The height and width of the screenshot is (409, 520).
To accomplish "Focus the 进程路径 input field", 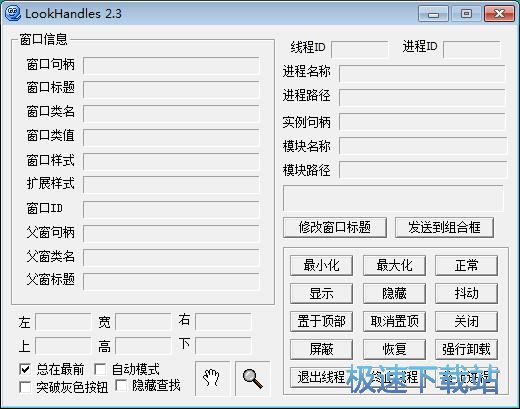I will [x=422, y=97].
